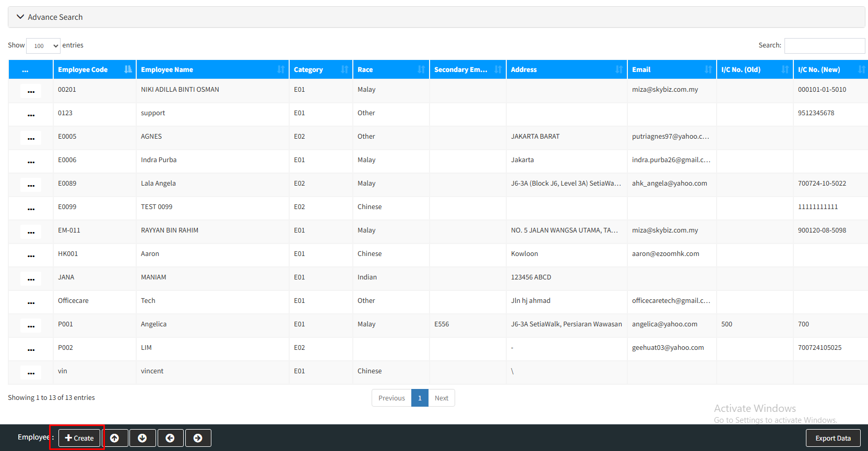Create a new employee record
This screenshot has width=868, height=451.
click(79, 438)
